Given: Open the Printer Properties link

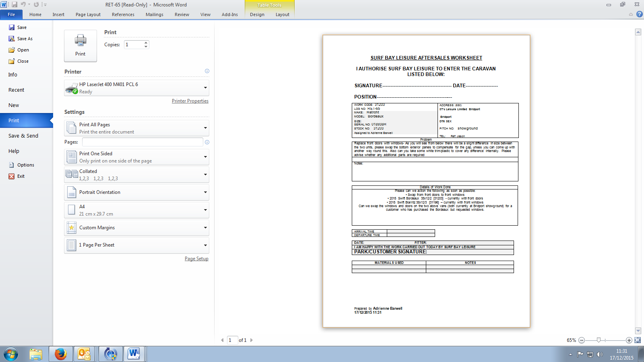Looking at the screenshot, I should [190, 101].
